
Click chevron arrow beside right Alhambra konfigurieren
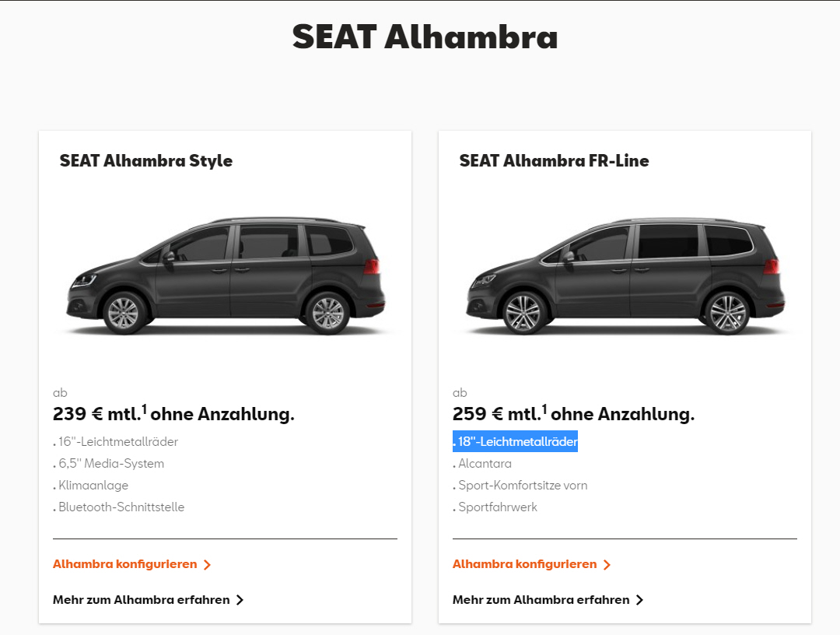pyautogui.click(x=607, y=565)
